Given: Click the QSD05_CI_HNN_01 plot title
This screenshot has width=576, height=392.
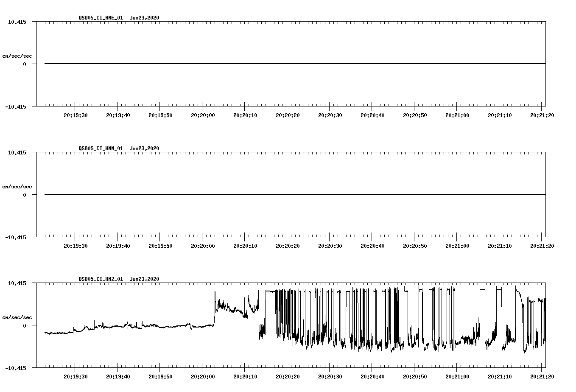Looking at the screenshot, I should [x=119, y=148].
